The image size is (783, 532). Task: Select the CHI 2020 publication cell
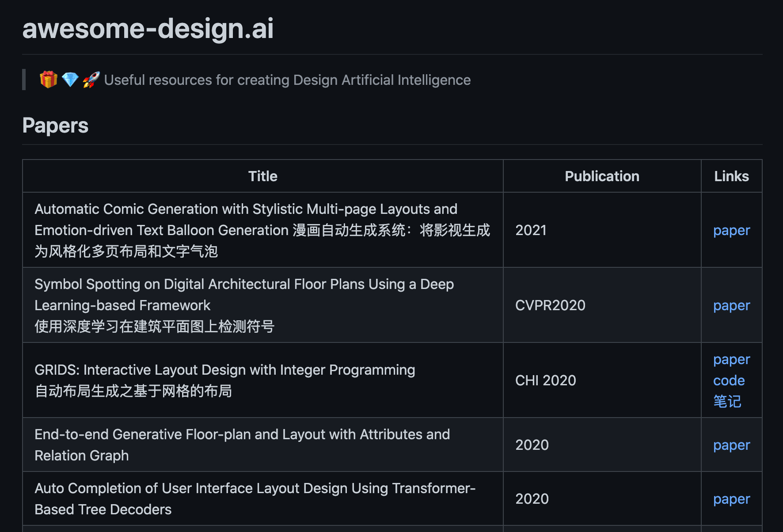click(545, 380)
